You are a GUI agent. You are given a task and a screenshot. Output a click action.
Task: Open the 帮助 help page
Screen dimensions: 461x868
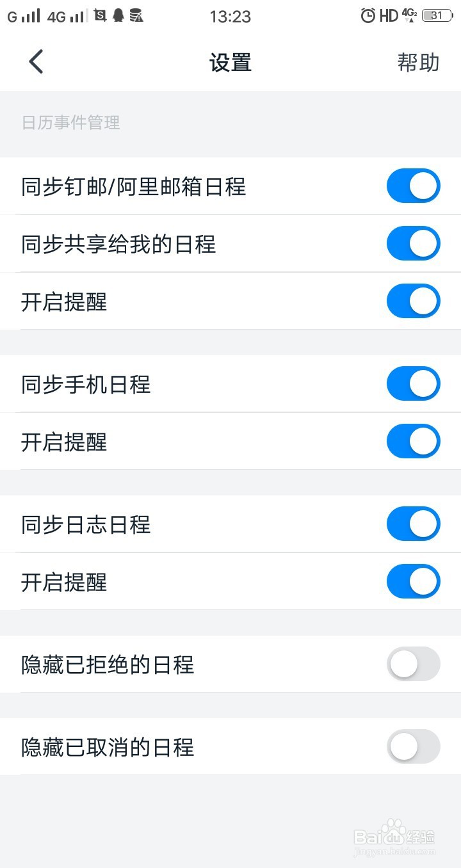(418, 63)
